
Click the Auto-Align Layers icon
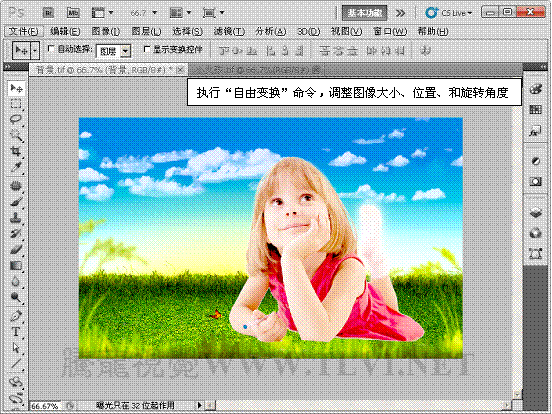(x=426, y=51)
